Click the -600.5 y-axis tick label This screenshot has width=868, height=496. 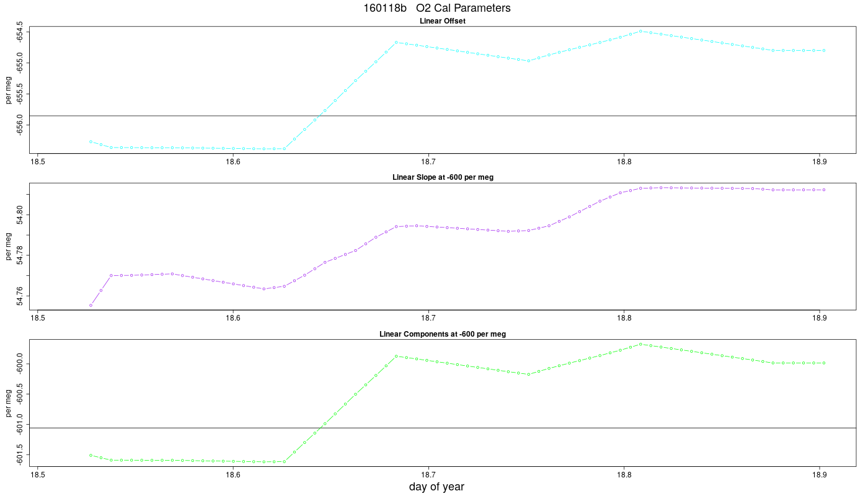[20, 396]
